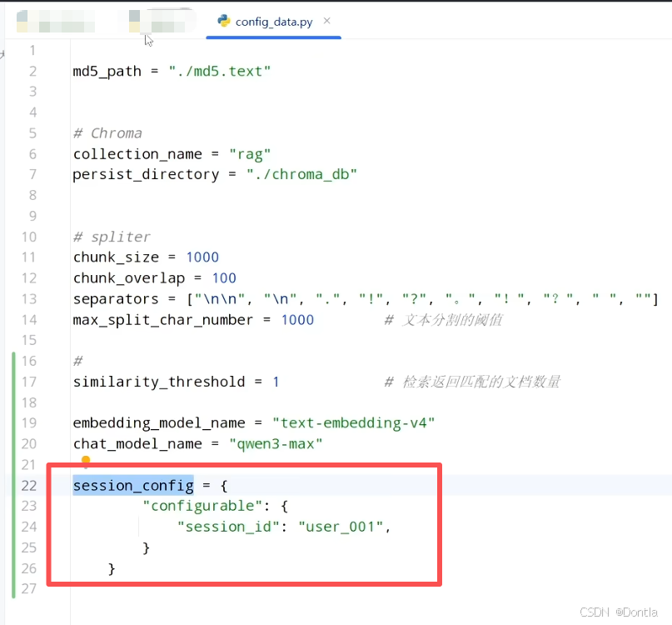This screenshot has width=672, height=625.
Task: Click the chat_model_name variable
Action: (137, 444)
